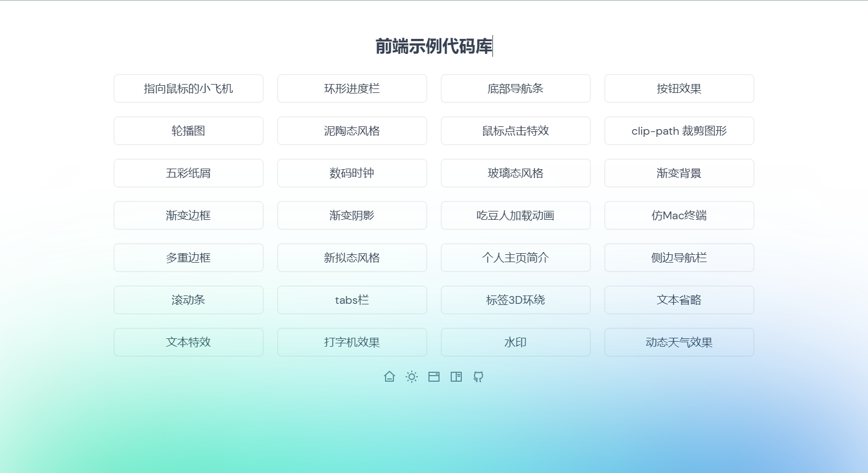Screen dimensions: 868x473
Task: Toggle the sun theme icon
Action: 412,377
